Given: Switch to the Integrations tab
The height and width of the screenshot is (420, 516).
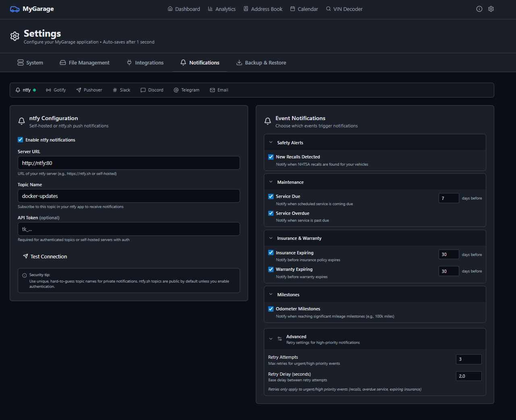Looking at the screenshot, I should click(x=145, y=62).
